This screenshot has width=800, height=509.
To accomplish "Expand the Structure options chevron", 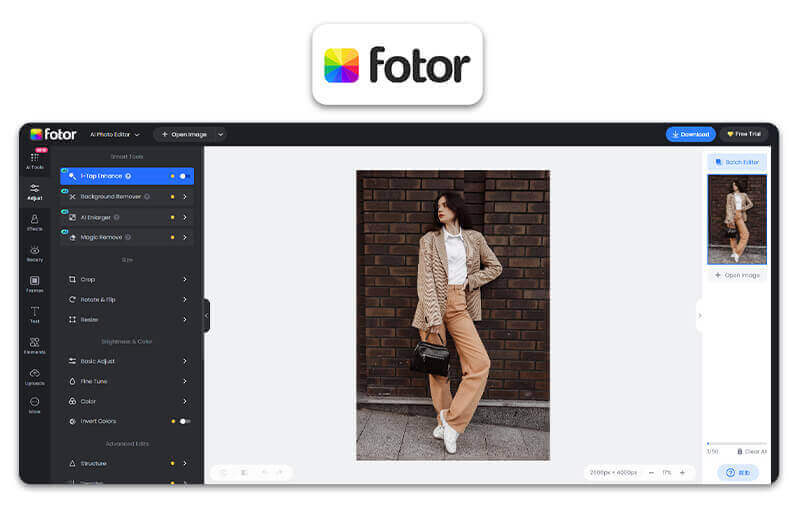I will click(x=185, y=463).
